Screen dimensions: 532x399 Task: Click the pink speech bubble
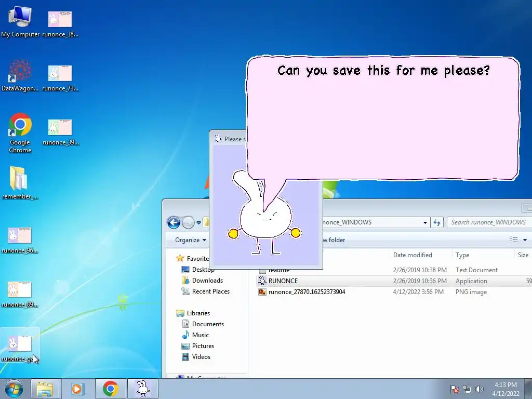point(382,119)
